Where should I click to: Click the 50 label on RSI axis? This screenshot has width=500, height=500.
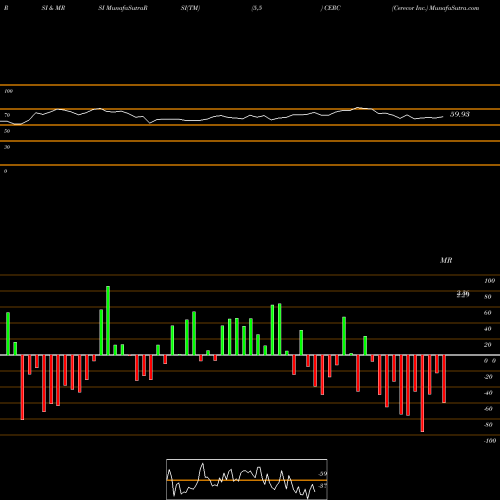pos(7,131)
